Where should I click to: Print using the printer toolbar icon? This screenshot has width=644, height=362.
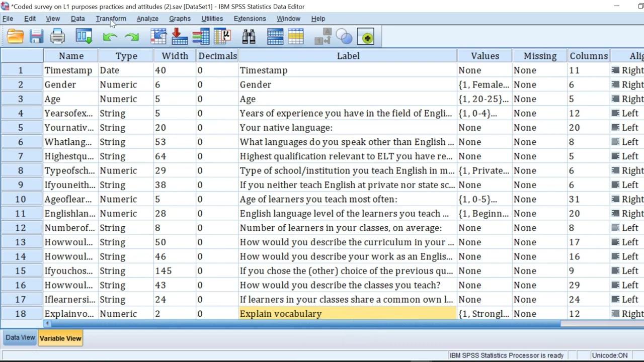(x=57, y=37)
